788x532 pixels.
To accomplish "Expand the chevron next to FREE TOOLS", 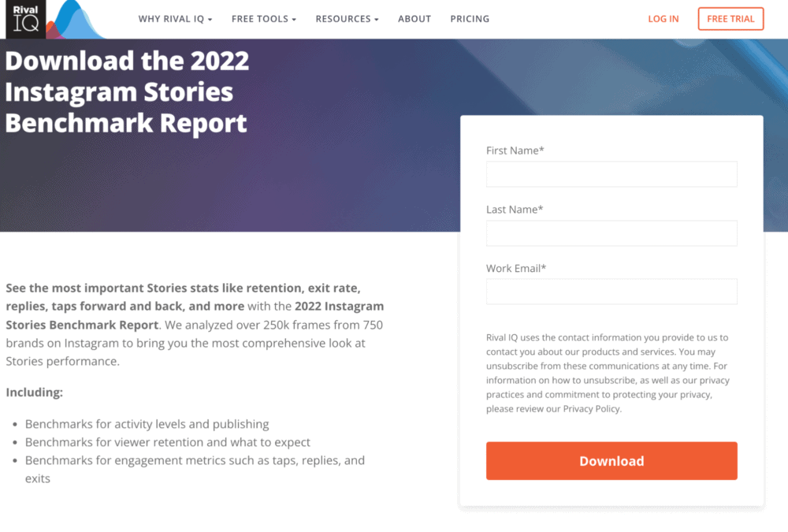I will pos(293,19).
